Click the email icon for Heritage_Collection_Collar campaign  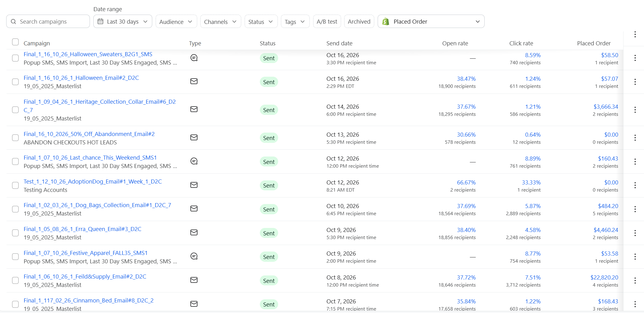(x=194, y=109)
